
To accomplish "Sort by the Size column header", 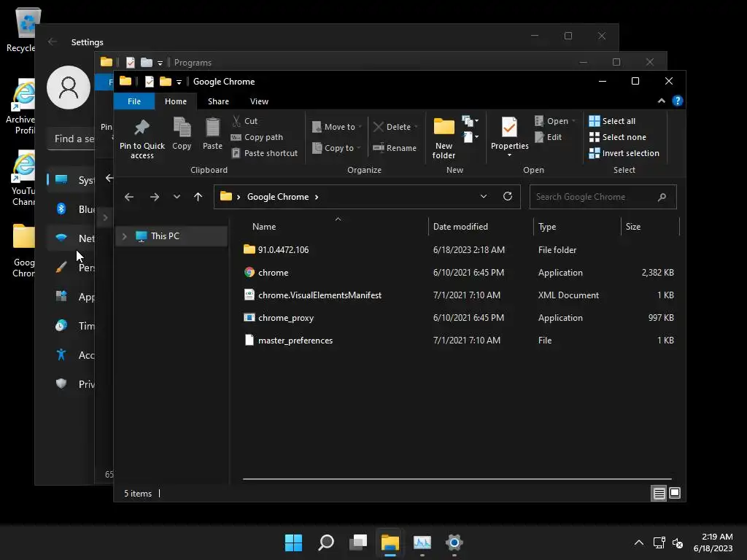I will (x=633, y=227).
